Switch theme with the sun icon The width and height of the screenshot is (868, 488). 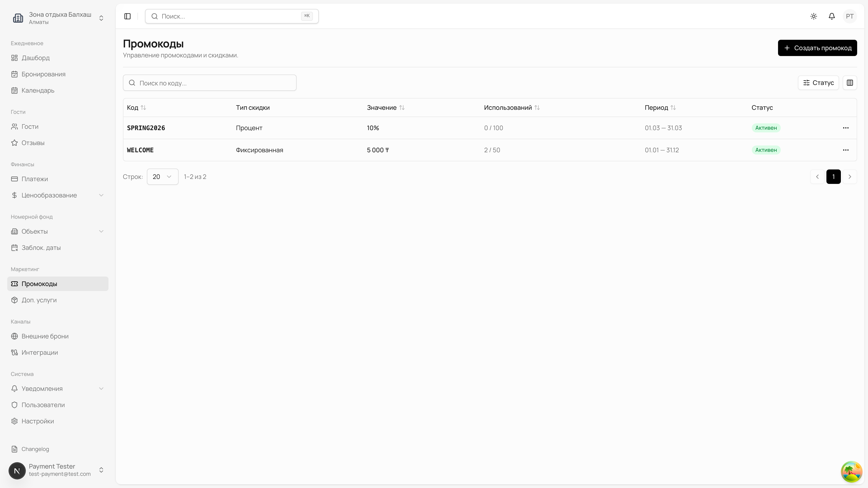(x=814, y=16)
